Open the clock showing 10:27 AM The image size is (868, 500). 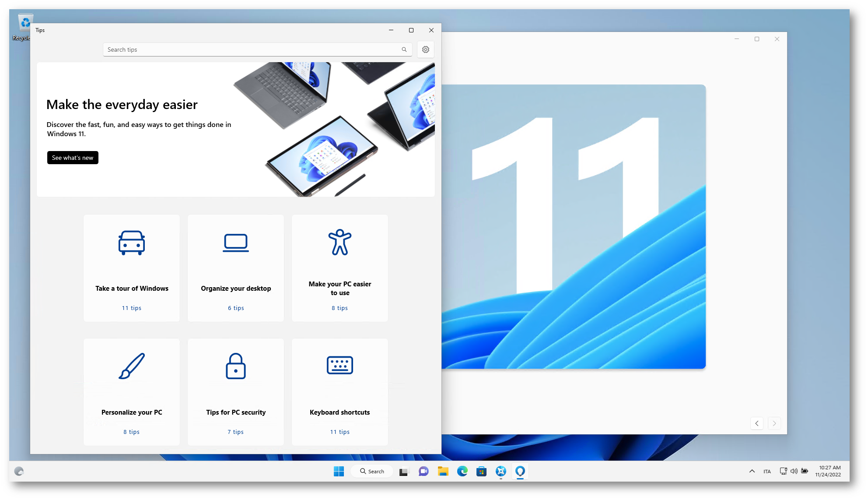[x=828, y=471]
